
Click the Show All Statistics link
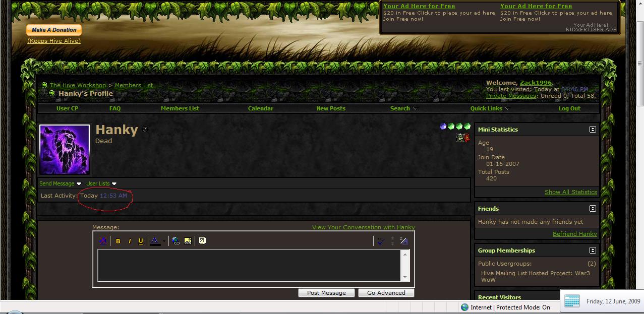tap(571, 192)
